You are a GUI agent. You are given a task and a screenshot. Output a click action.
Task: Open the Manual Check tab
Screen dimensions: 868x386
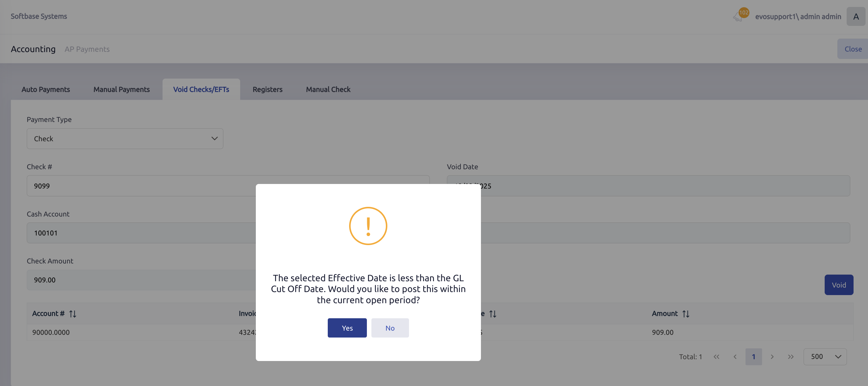coord(328,89)
